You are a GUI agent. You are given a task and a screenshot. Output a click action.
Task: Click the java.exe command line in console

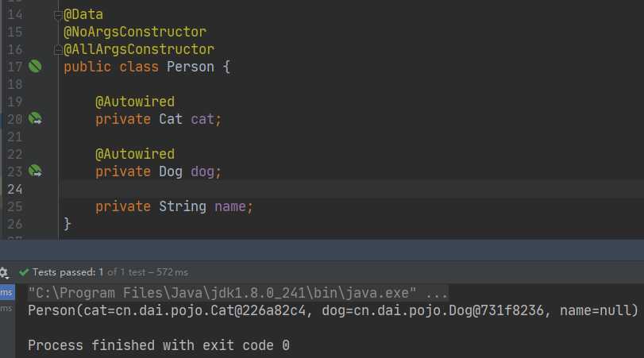[237, 292]
